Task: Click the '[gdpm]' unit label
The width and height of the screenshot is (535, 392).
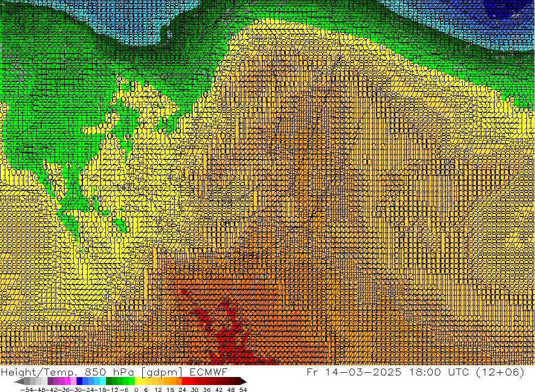Action: tap(162, 373)
